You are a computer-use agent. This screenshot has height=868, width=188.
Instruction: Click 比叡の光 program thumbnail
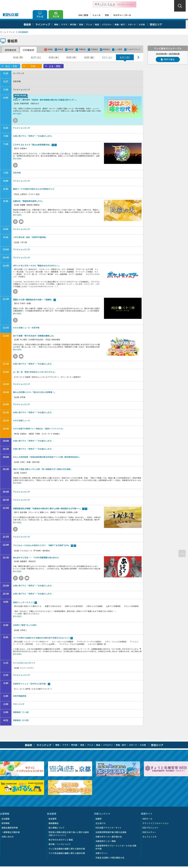coord(123,210)
